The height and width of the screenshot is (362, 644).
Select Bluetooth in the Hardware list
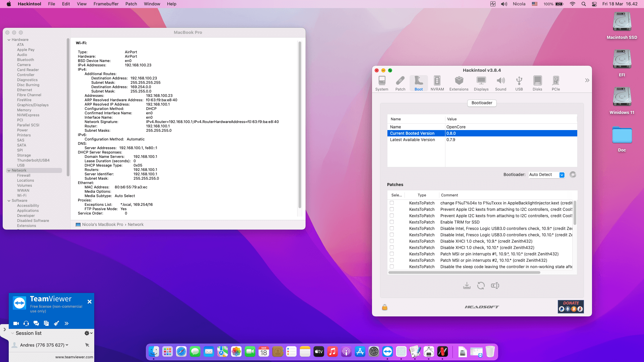pyautogui.click(x=25, y=60)
